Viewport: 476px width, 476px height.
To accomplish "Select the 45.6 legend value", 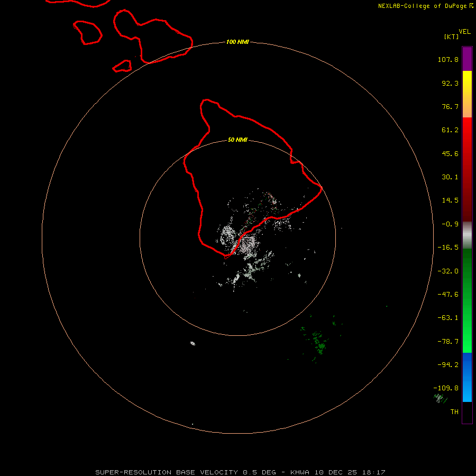I will point(450,153).
